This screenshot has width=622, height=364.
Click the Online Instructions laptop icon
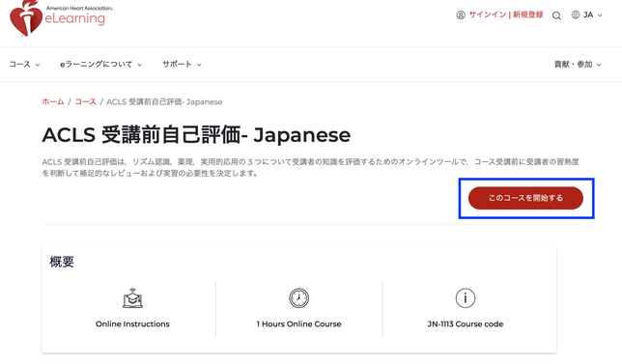pos(132,298)
